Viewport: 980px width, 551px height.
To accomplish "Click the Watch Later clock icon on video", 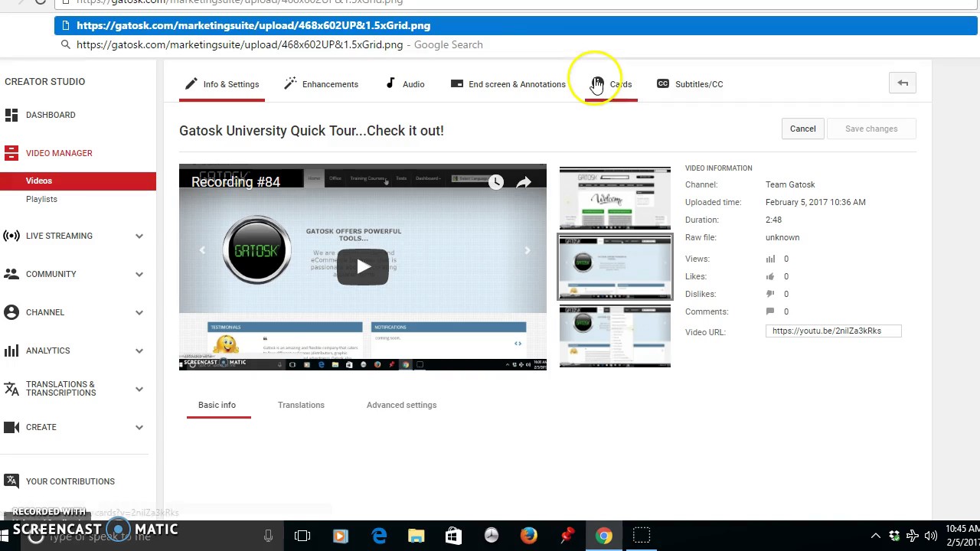I will (x=496, y=182).
